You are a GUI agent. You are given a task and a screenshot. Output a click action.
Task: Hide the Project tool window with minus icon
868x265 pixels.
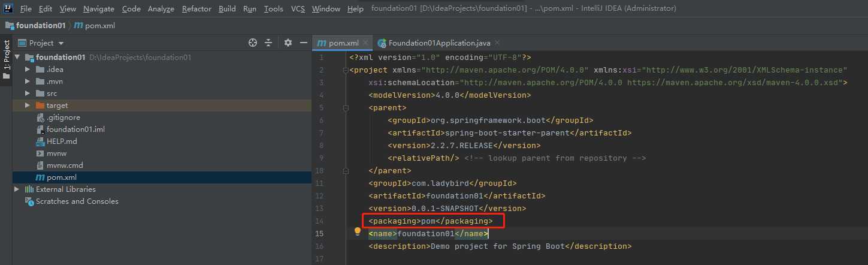click(x=304, y=43)
